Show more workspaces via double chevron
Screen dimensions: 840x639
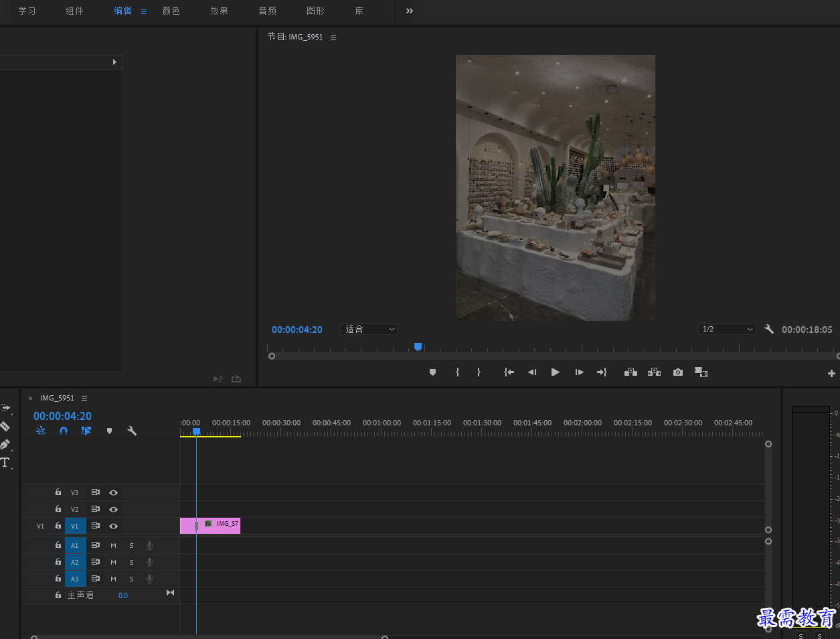(x=410, y=11)
